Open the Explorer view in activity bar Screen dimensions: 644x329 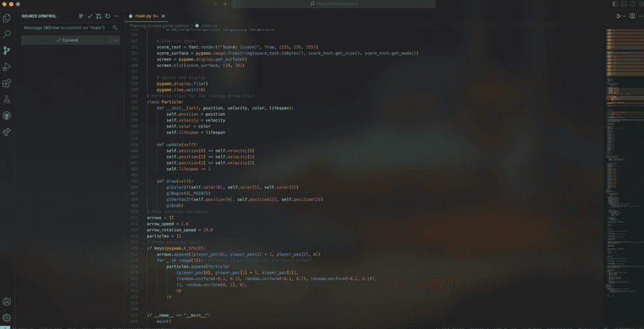point(7,18)
